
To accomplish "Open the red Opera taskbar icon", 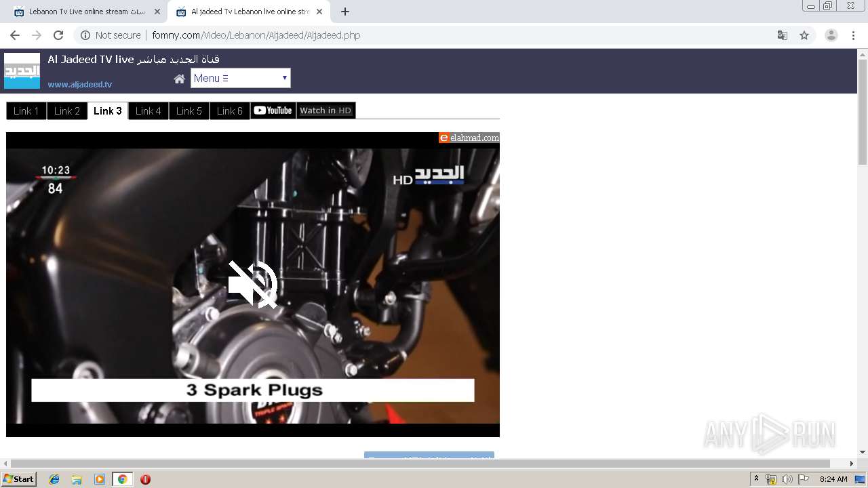I will coord(145,479).
